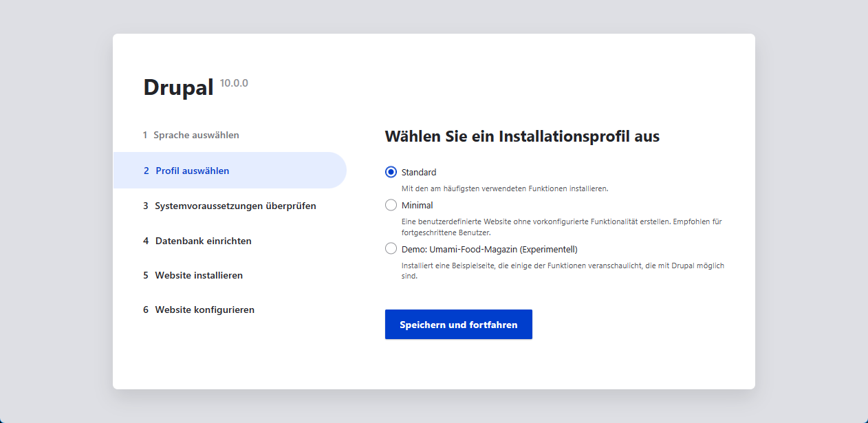Click the Wählen Sie ein Installationsprofil heading
Viewport: 868px width, 423px height.
pyautogui.click(x=521, y=136)
